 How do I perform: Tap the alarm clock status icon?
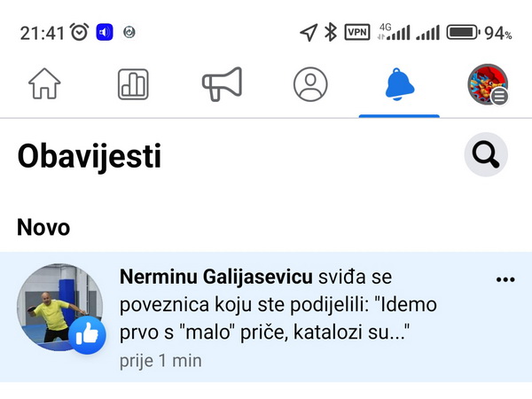[x=80, y=33]
